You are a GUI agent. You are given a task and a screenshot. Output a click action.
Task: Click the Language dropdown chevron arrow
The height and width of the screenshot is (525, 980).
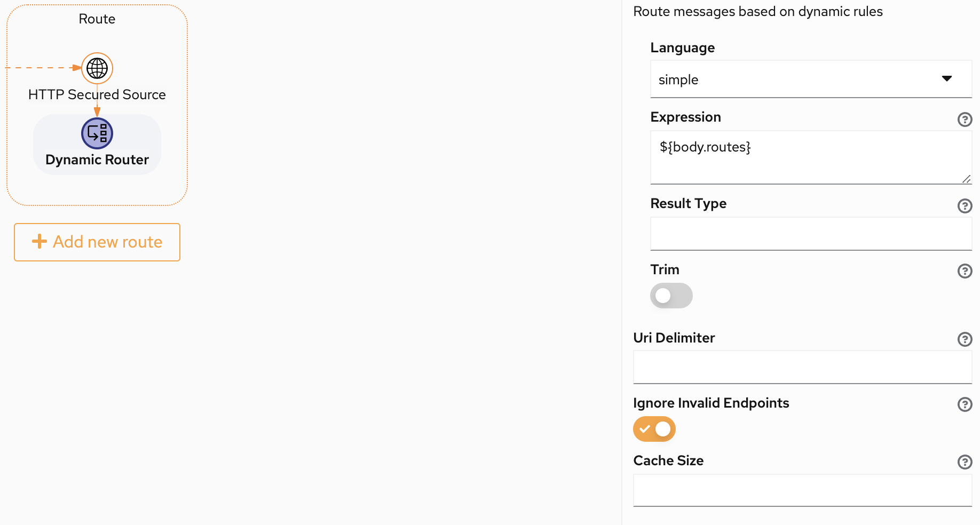(947, 78)
